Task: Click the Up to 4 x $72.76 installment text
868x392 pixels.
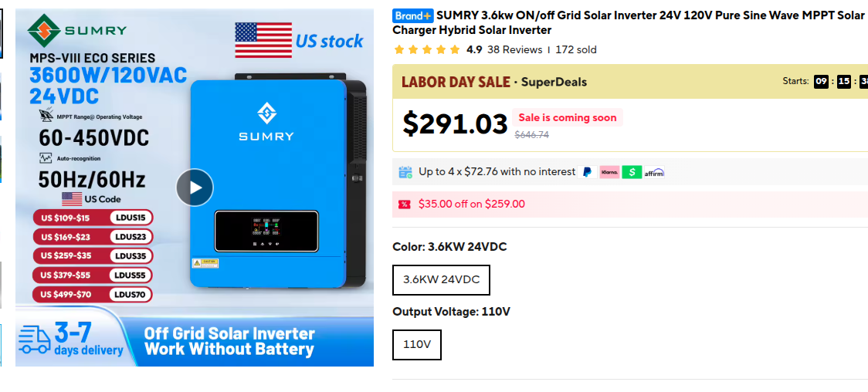Action: tap(497, 172)
